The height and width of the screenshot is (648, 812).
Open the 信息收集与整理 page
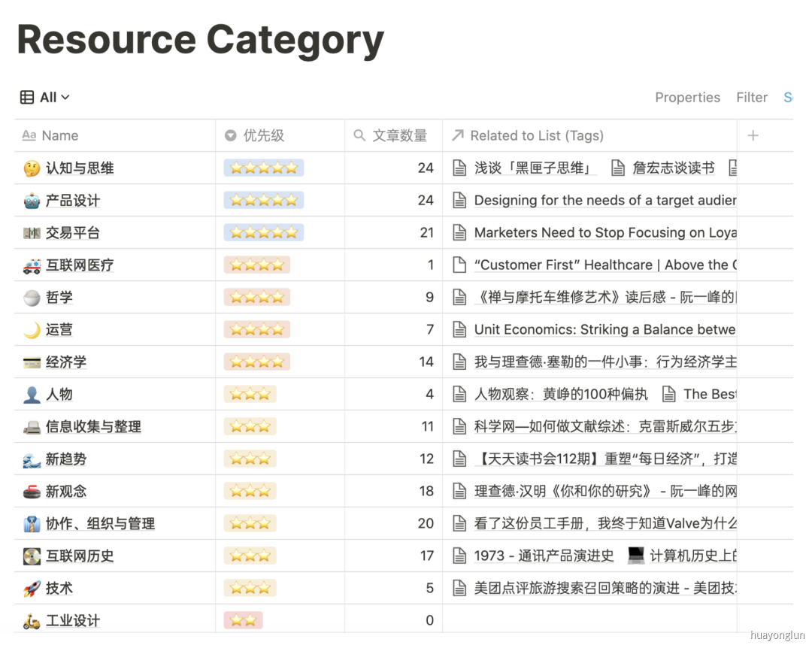pos(94,427)
